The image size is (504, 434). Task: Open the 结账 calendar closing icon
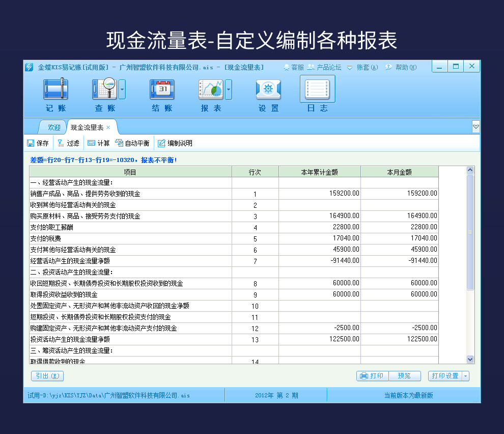pos(162,89)
